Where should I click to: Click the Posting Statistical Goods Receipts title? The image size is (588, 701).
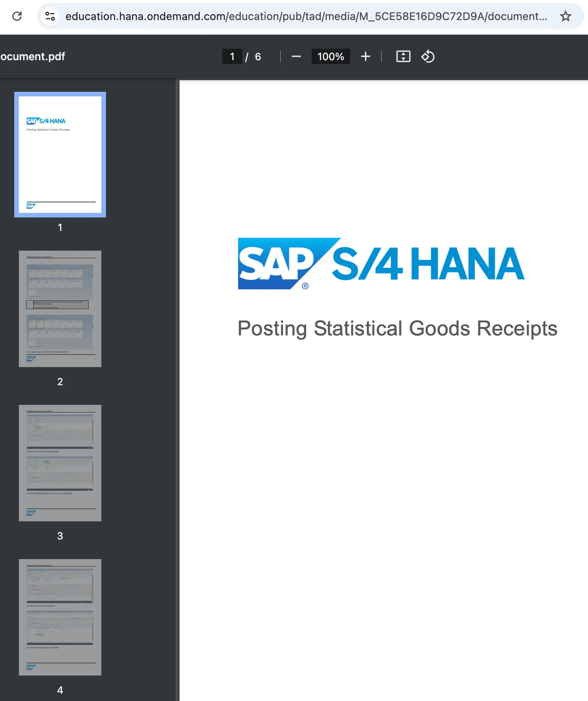[397, 329]
